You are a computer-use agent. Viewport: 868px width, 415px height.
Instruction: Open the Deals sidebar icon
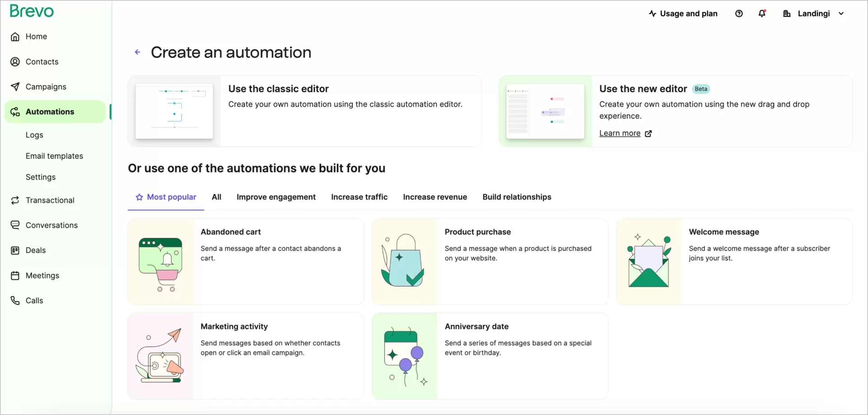coord(15,250)
